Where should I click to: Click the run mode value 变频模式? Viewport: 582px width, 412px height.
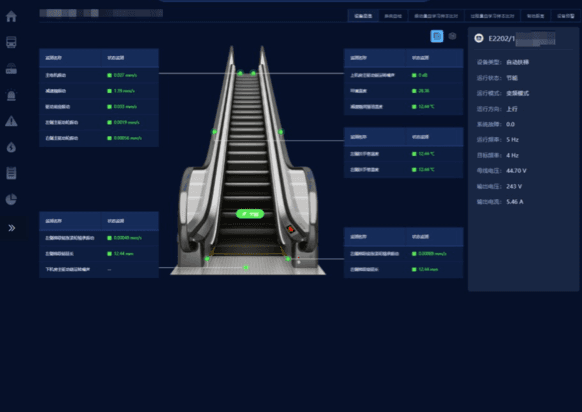click(517, 93)
